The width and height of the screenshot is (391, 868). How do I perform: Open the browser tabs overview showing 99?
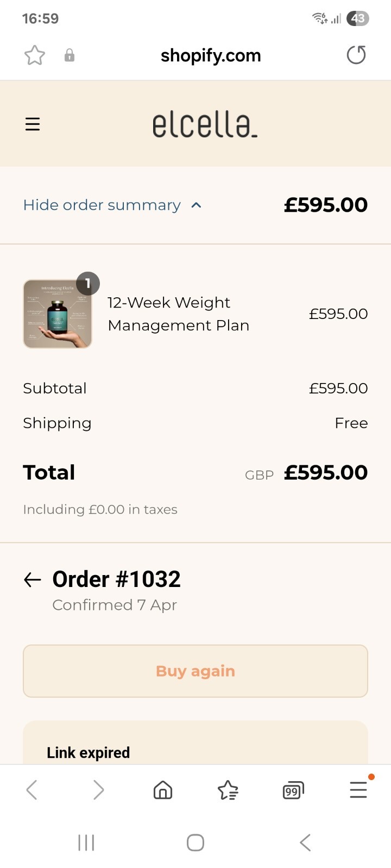(x=292, y=790)
